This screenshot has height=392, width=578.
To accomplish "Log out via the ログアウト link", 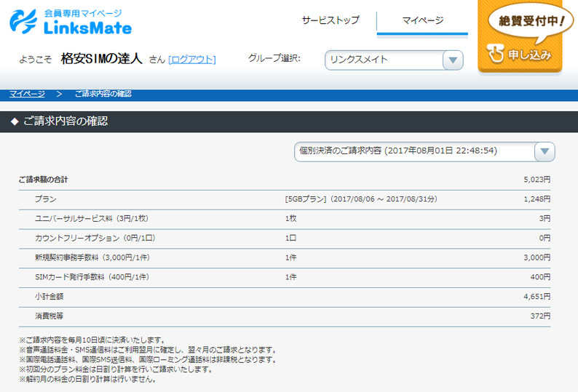I will [x=191, y=59].
